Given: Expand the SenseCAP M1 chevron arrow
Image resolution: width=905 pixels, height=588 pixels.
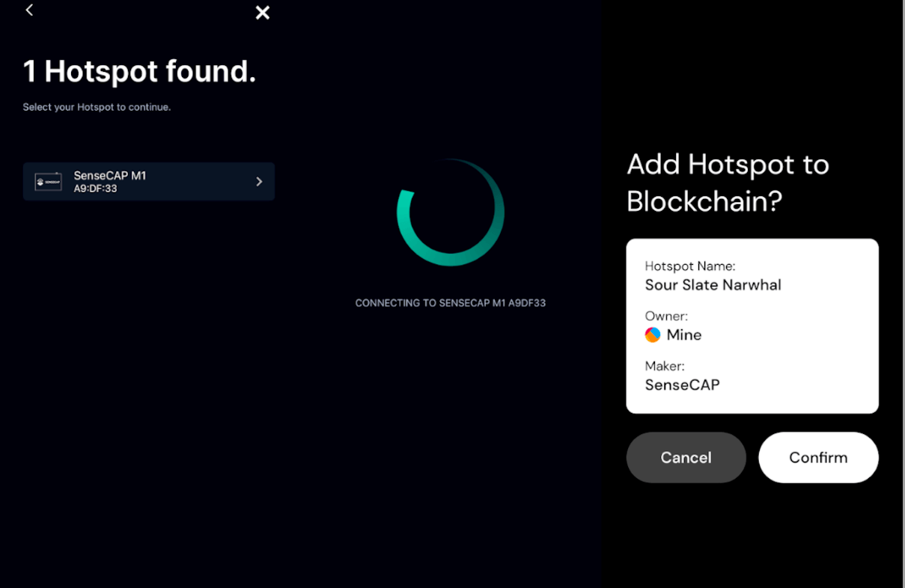Looking at the screenshot, I should (x=259, y=182).
